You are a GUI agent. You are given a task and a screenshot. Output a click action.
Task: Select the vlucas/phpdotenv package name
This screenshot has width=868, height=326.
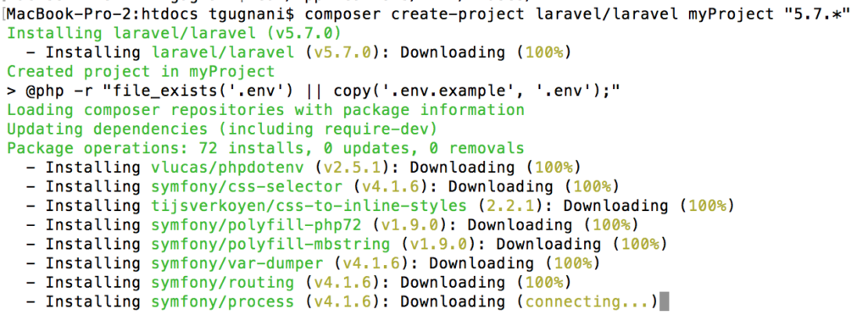pyautogui.click(x=227, y=168)
